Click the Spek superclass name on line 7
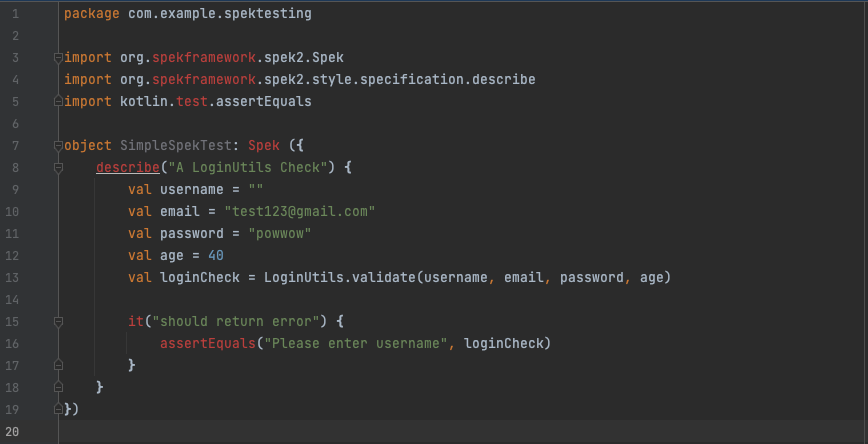Screen dimensions: 868x444 pos(264,146)
